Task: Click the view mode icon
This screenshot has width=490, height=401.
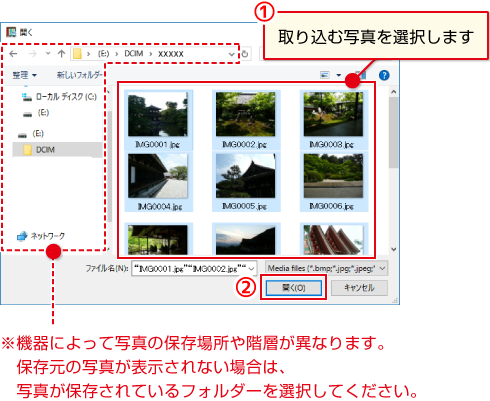Action: (x=325, y=75)
